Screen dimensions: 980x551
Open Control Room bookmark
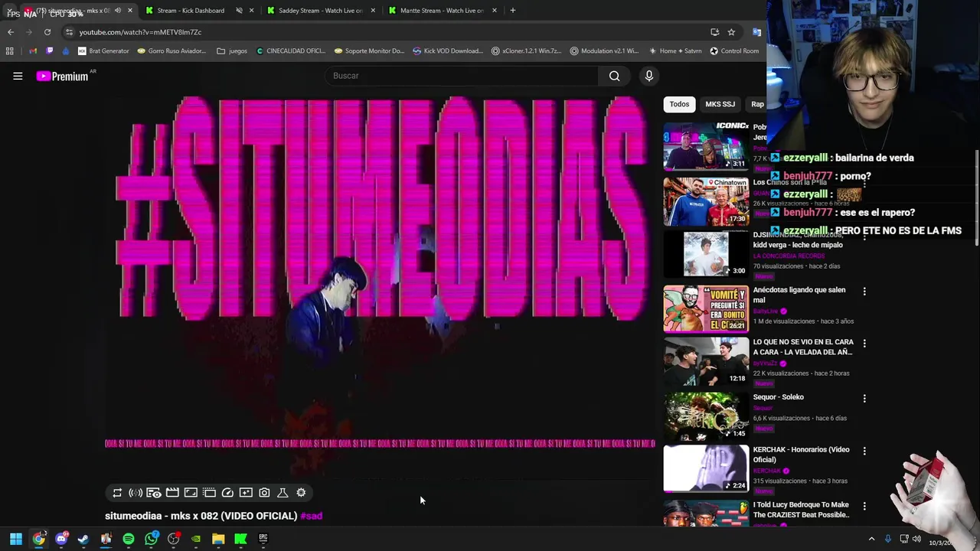coord(734,51)
